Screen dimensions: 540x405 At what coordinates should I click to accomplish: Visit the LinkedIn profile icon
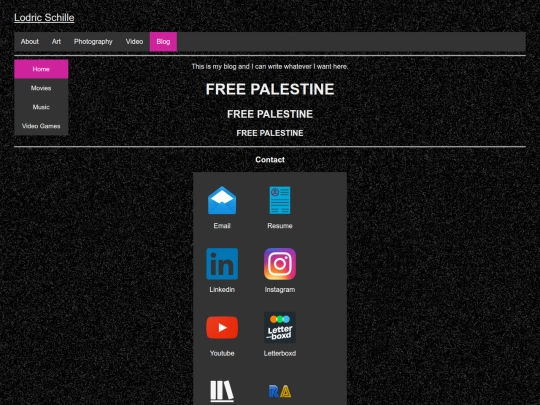tap(222, 264)
